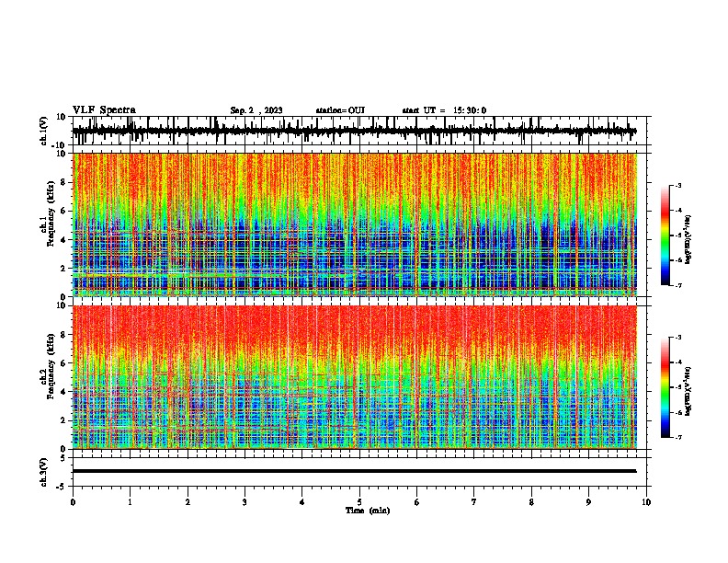Click the "8" kHz tick on ch.1 spectrogram axis
This screenshot has width=728, height=563.
pyautogui.click(x=64, y=182)
